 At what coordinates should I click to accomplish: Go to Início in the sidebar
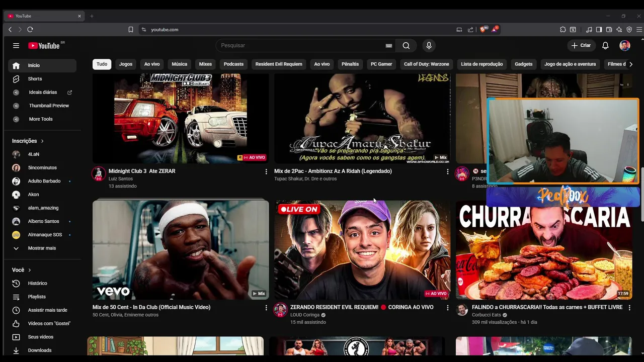click(x=42, y=65)
